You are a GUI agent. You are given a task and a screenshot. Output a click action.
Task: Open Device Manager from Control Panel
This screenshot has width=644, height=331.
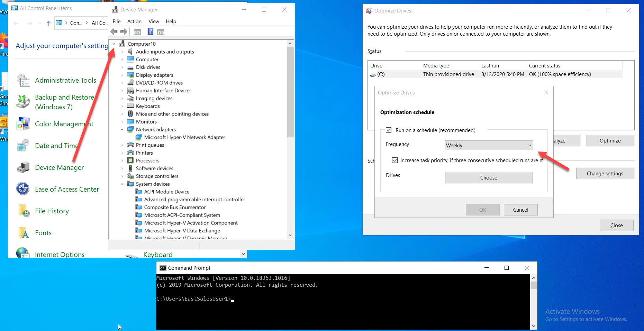coord(59,167)
